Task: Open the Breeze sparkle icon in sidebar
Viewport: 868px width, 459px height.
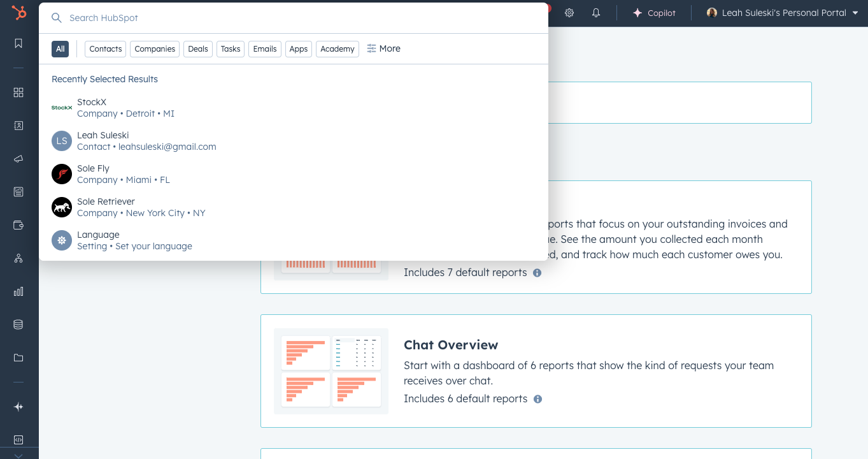Action: pos(18,407)
